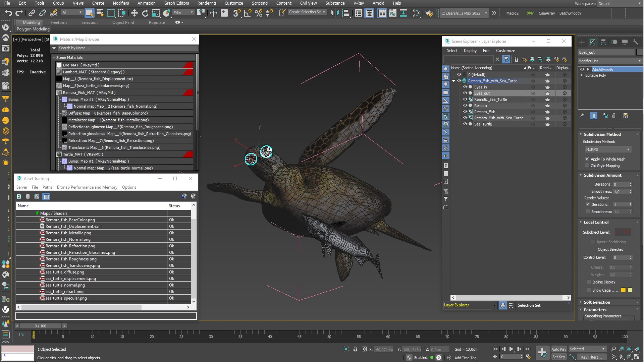
Task: Uncheck Apply To Whole Mesh
Action: [x=587, y=159]
